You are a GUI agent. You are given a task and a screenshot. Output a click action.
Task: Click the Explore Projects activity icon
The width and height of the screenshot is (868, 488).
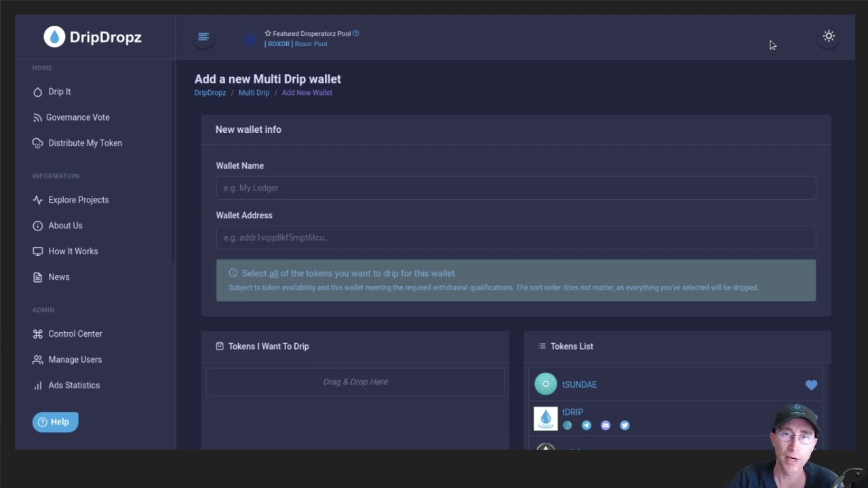click(x=37, y=200)
